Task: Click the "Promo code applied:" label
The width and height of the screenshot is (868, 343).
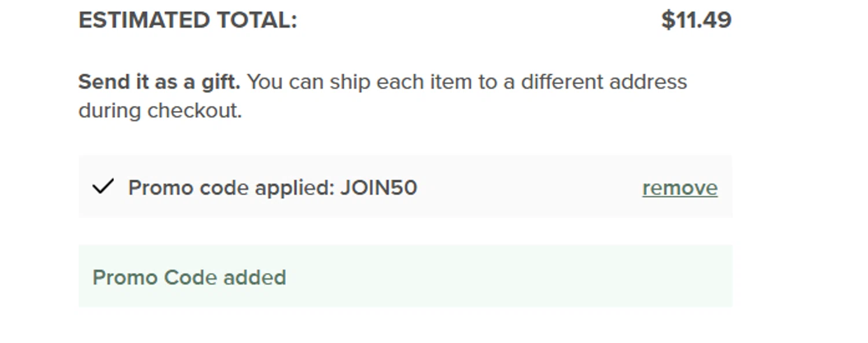Action: click(231, 188)
